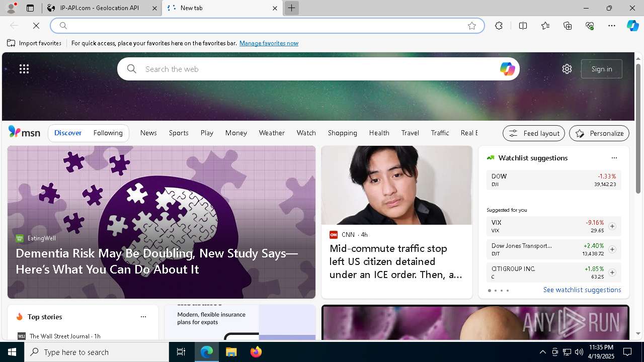Open Task View on the taskbar
Image resolution: width=644 pixels, height=362 pixels.
181,352
